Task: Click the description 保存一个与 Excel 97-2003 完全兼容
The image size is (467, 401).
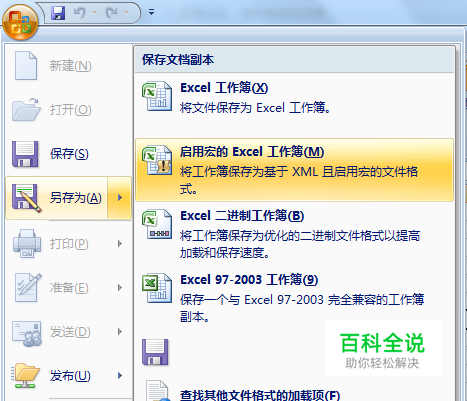Action: 302,308
